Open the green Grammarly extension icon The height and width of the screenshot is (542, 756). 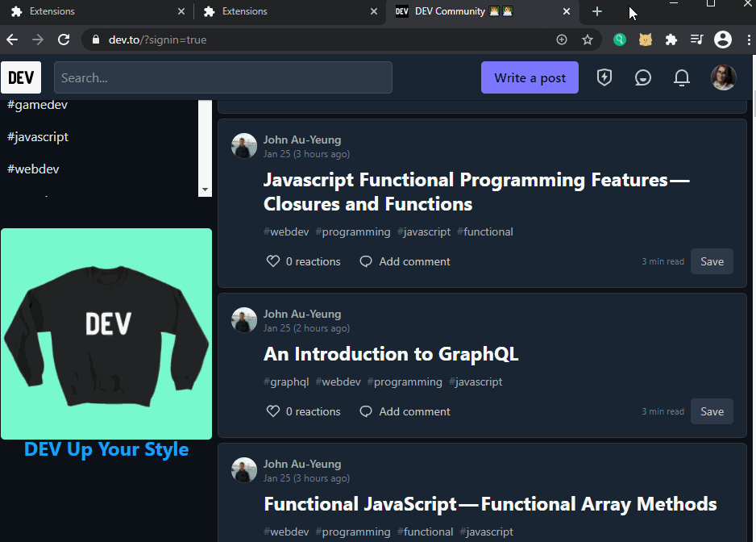[x=620, y=40]
